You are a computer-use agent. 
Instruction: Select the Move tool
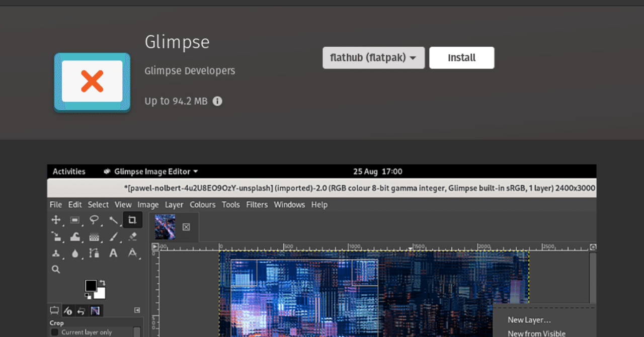pyautogui.click(x=56, y=220)
